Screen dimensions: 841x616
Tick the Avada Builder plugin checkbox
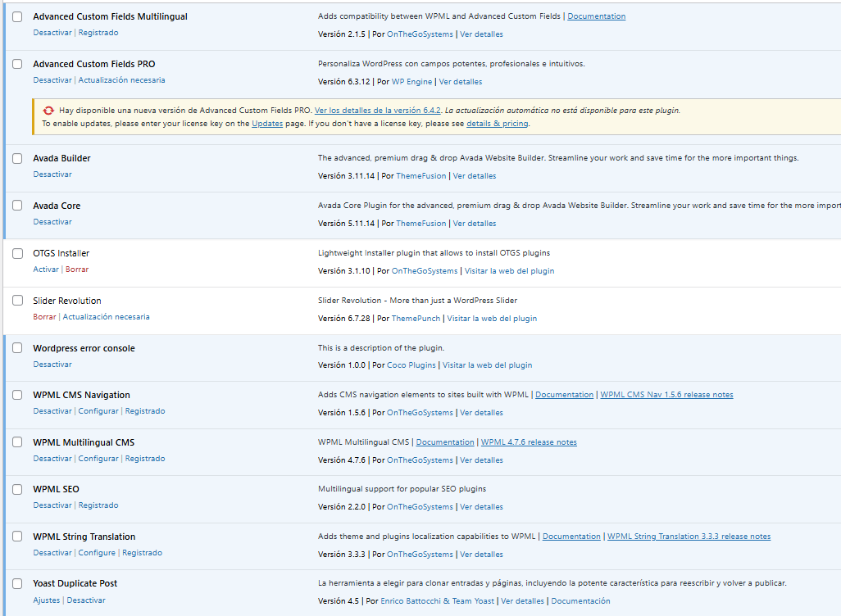point(18,159)
